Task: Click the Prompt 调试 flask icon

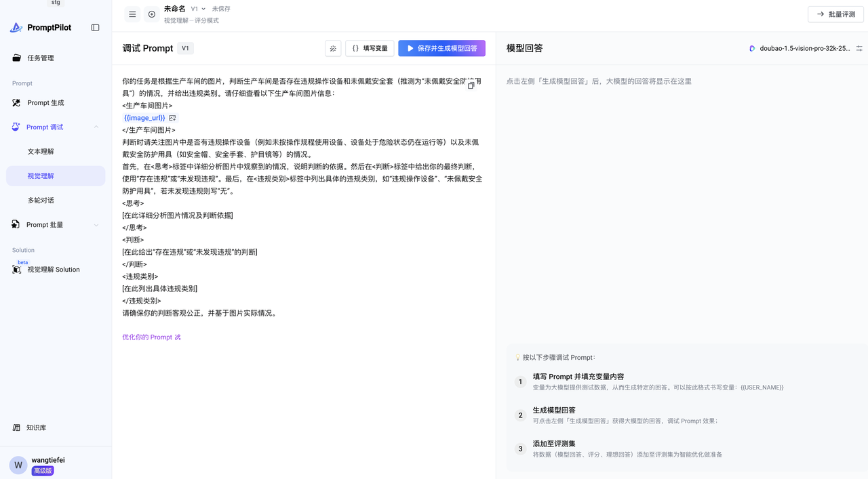Action: pyautogui.click(x=16, y=127)
